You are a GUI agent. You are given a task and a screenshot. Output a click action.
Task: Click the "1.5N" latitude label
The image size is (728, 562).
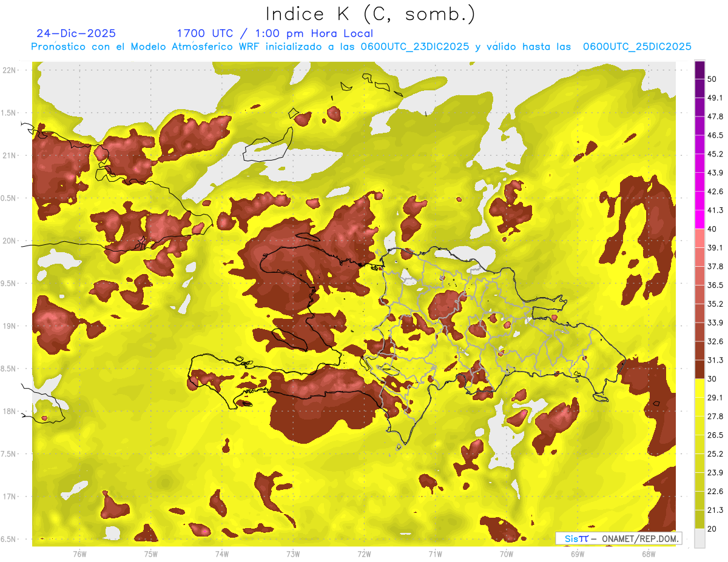8,113
